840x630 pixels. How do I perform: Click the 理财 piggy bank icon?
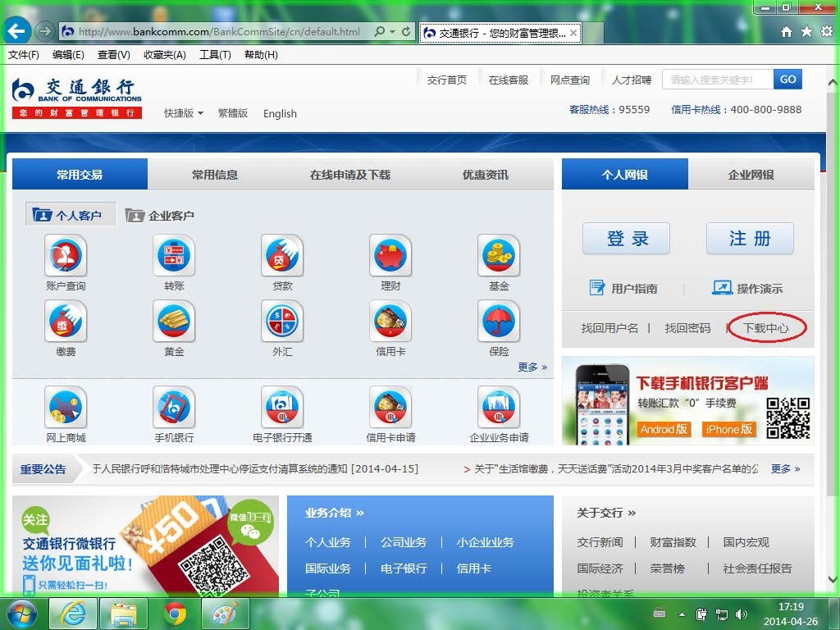click(390, 255)
